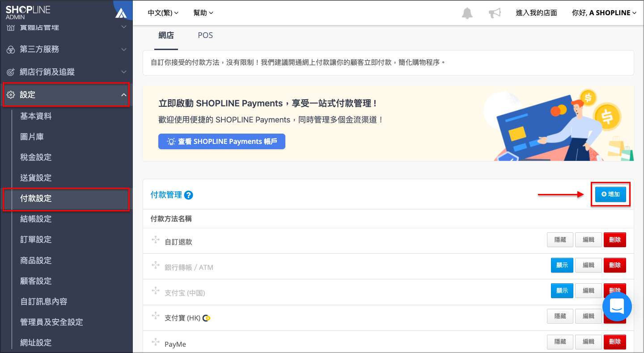
Task: Open the blue chat support bubble
Action: point(617,307)
